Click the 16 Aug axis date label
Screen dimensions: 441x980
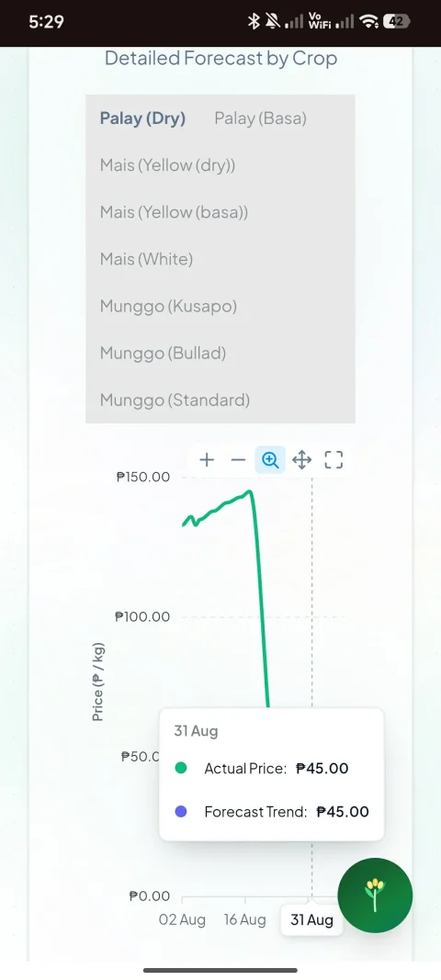(244, 920)
